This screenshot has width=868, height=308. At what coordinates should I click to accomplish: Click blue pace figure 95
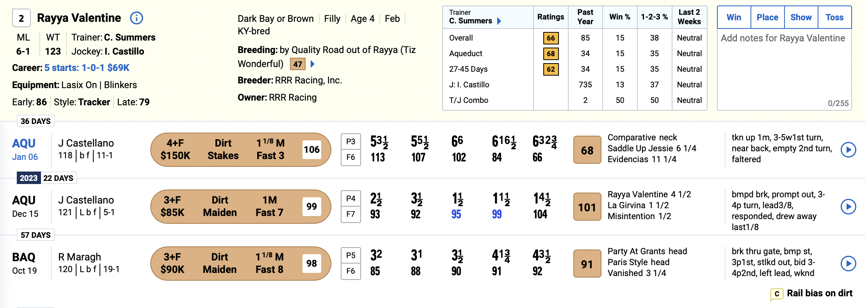tap(456, 214)
